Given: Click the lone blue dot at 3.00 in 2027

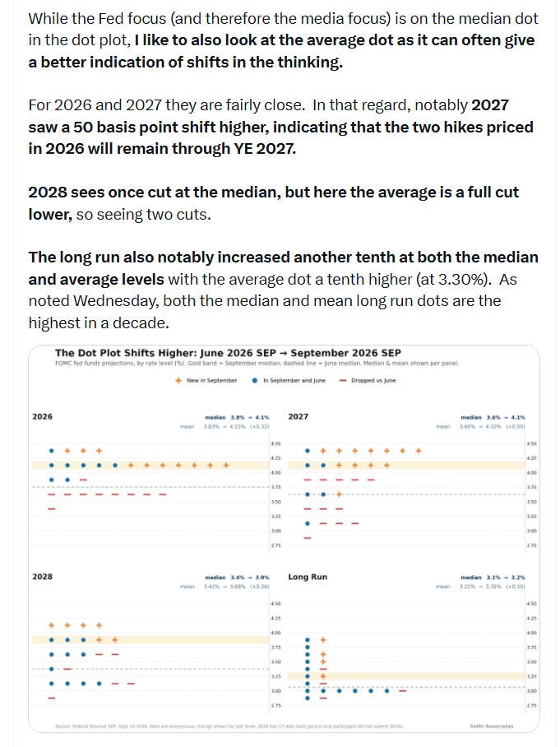Looking at the screenshot, I should coord(308,523).
